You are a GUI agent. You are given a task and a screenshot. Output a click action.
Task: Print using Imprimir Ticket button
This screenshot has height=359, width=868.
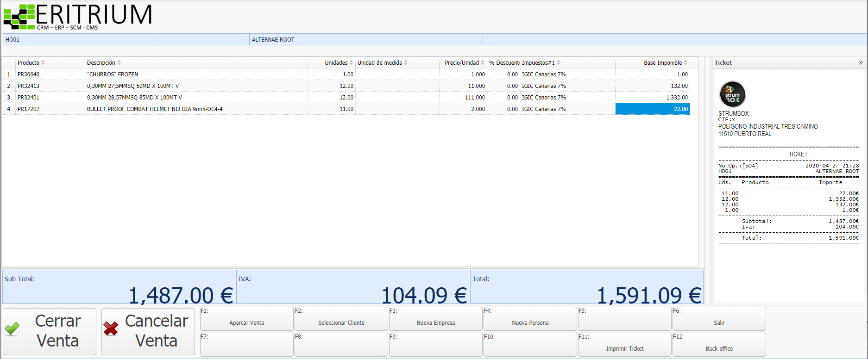coord(624,345)
